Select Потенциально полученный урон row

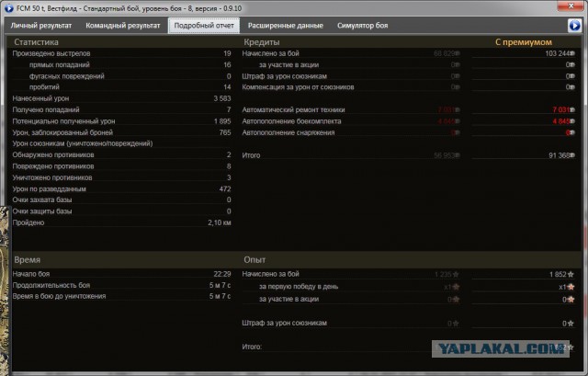click(121, 121)
